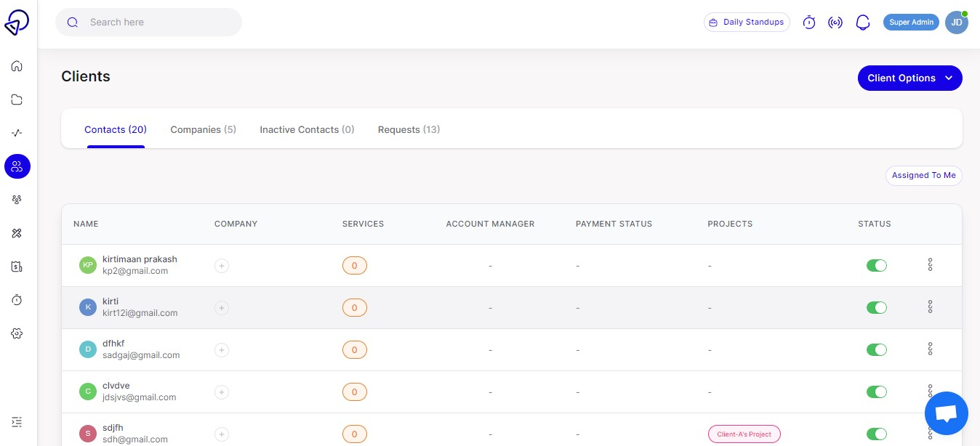
Task: Open the Client Options dropdown
Action: pos(910,78)
